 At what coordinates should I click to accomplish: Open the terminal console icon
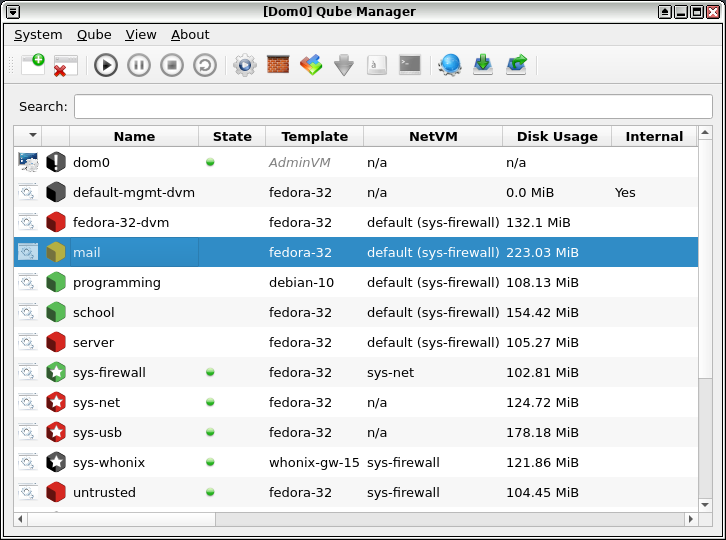click(409, 66)
